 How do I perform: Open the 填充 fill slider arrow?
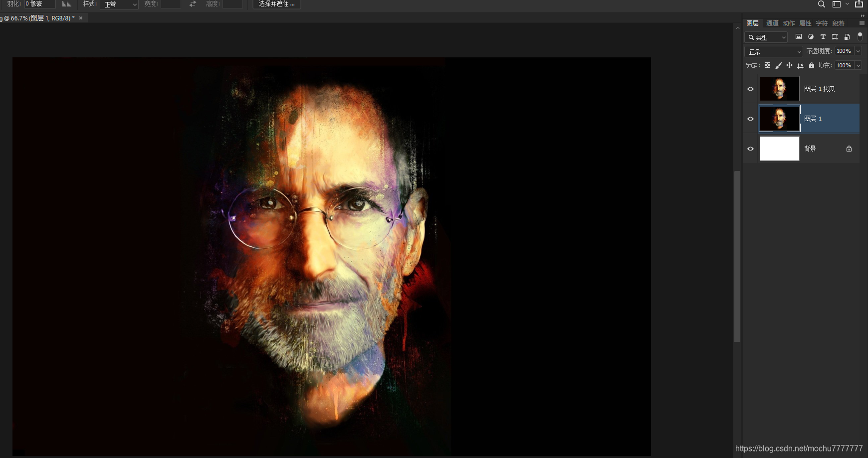click(858, 65)
